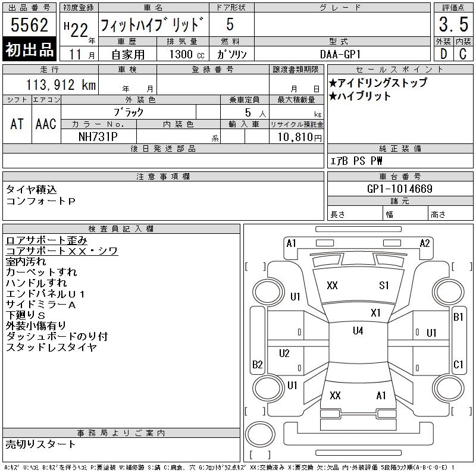Image resolution: width=476 pixels, height=476 pixels.
Task: Click the underlined コアサポートXX・シワ note
Action: (x=62, y=251)
